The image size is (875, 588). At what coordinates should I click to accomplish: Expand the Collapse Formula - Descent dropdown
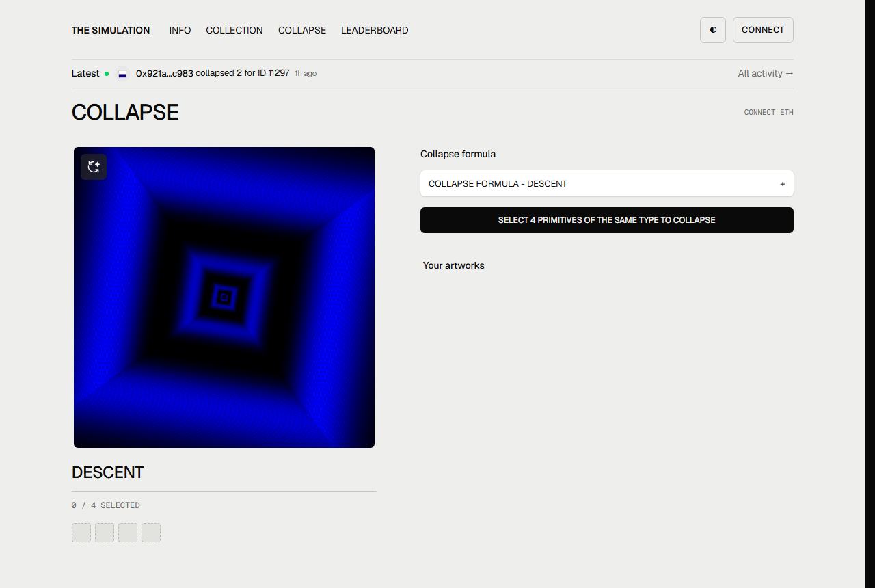pos(606,183)
